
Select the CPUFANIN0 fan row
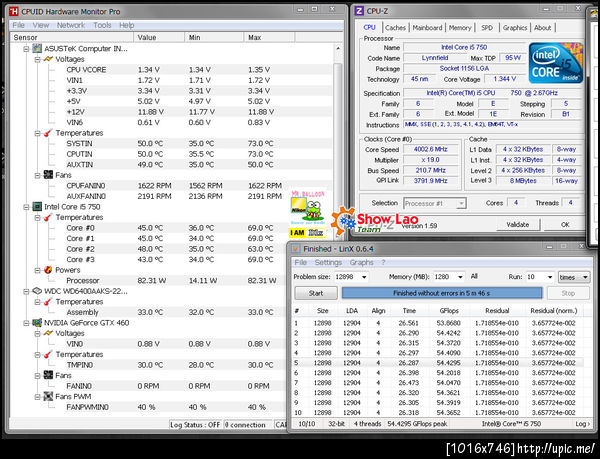pos(171,186)
